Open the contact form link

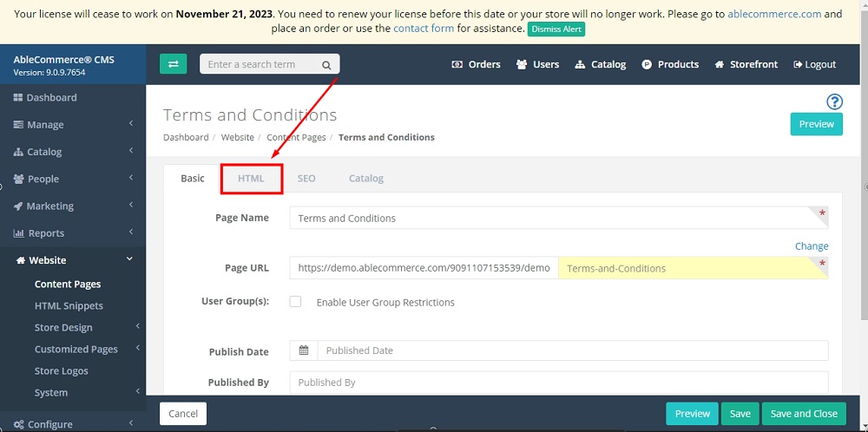tap(424, 29)
